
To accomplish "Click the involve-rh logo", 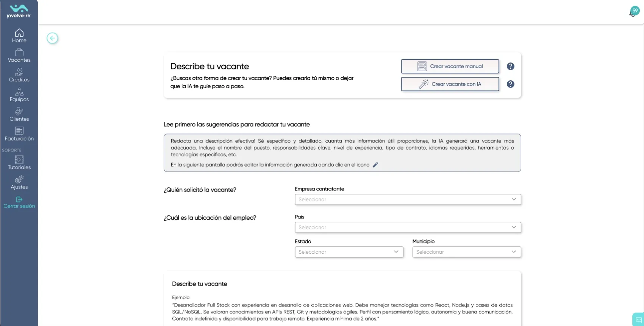I will pos(19,11).
